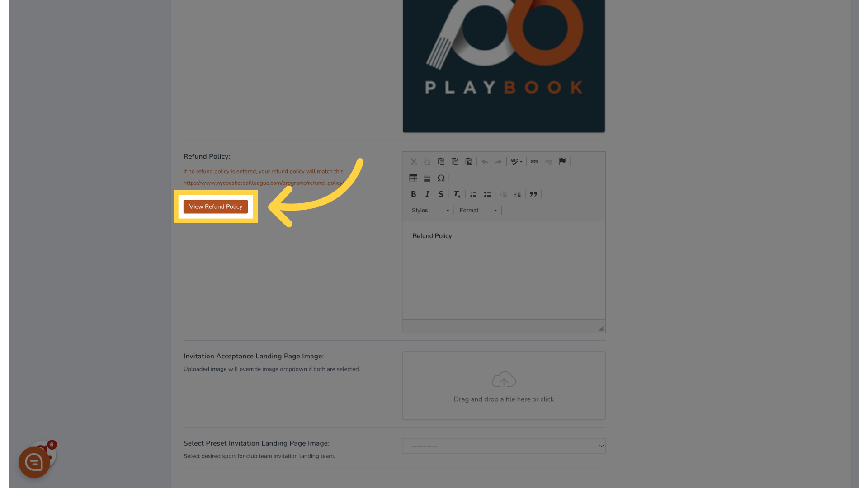
Task: Click the unordered list icon
Action: coord(488,194)
